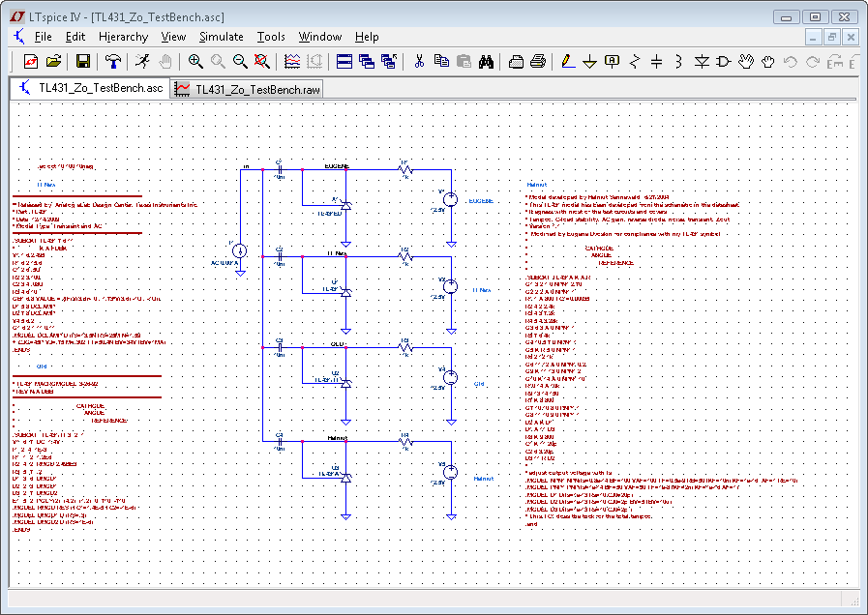Select the Label Net tool
Screen dimensions: 868x615
(612, 61)
